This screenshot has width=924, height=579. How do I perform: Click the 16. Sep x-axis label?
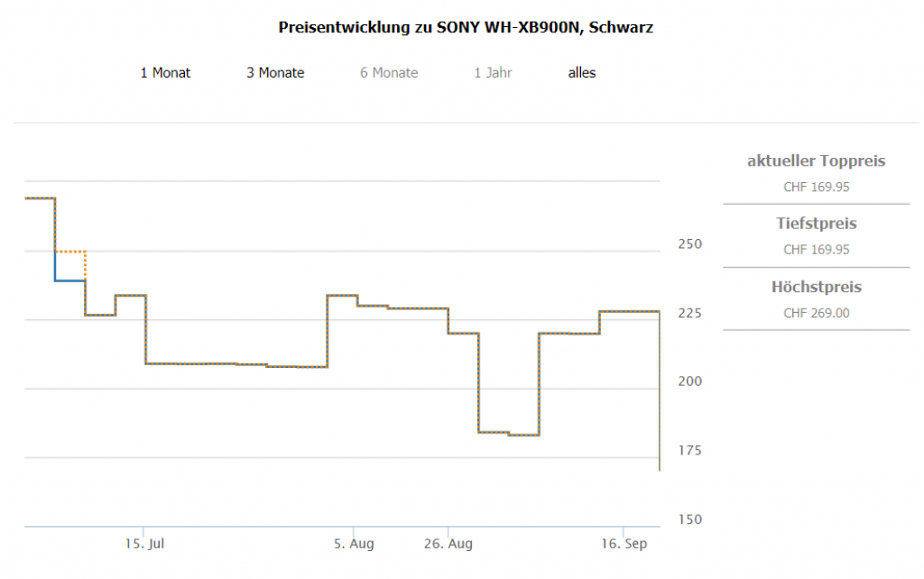pos(624,544)
